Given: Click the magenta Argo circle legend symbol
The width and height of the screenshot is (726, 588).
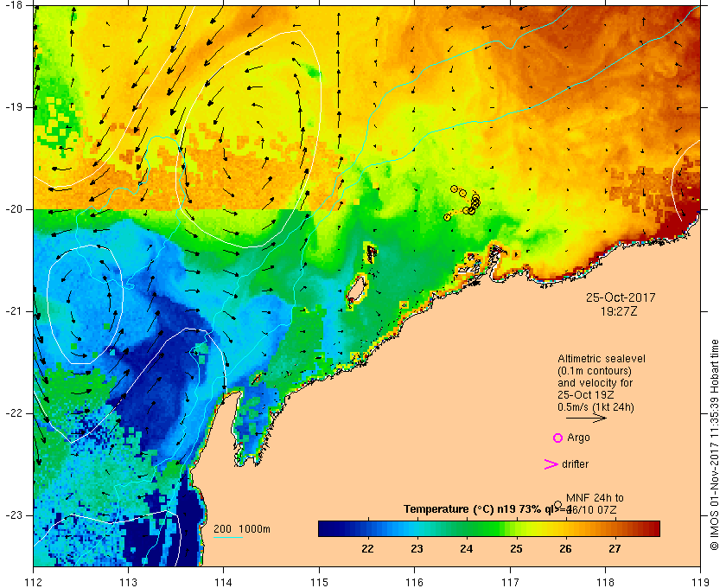Looking at the screenshot, I should tap(558, 438).
